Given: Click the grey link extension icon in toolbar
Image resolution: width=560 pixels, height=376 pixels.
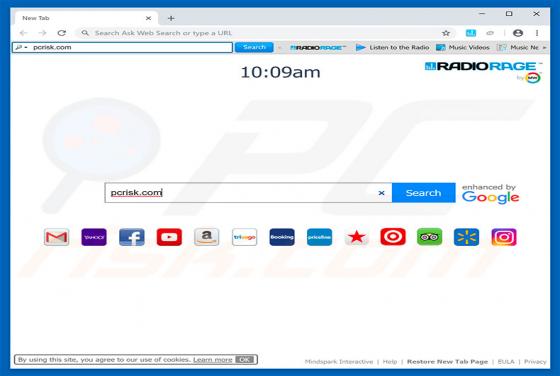Looking at the screenshot, I should point(490,33).
